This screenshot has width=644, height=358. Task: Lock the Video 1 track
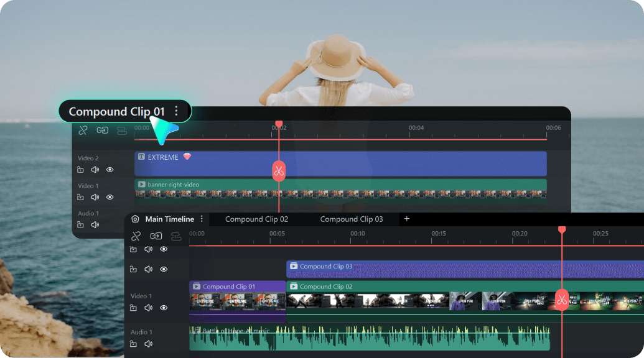(x=82, y=197)
